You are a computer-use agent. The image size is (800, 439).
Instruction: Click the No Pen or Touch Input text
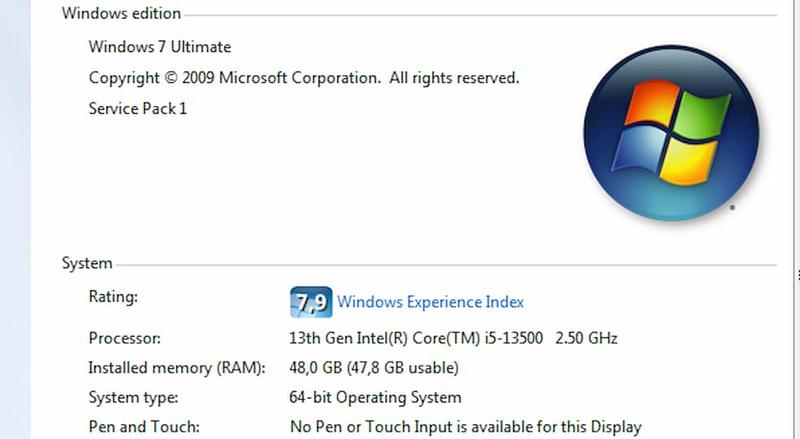465,427
